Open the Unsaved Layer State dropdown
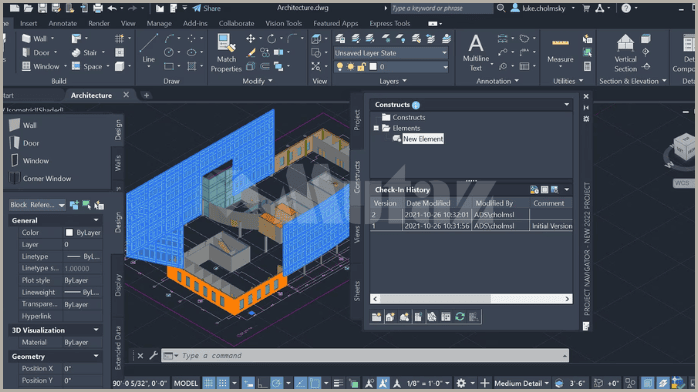Viewport: 698px width, 392px height. click(391, 53)
